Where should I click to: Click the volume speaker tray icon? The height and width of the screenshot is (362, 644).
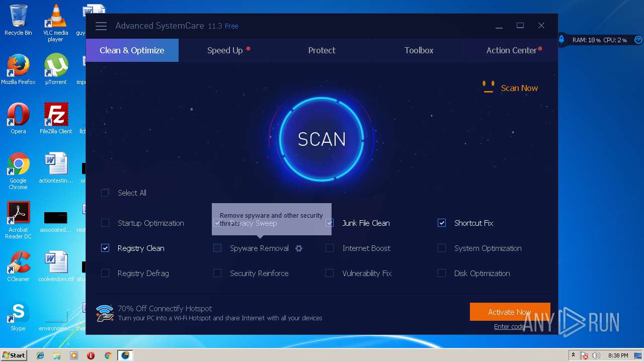(x=596, y=355)
